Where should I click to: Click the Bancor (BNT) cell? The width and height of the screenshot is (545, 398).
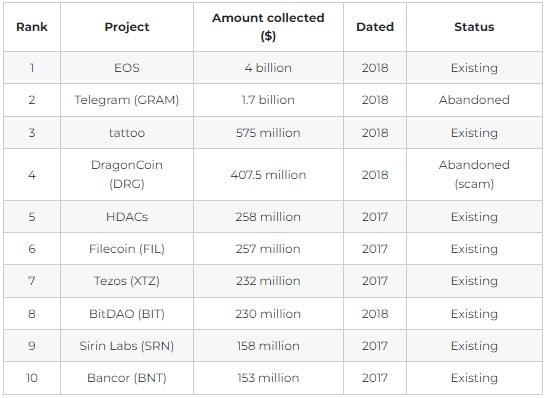[x=127, y=378]
